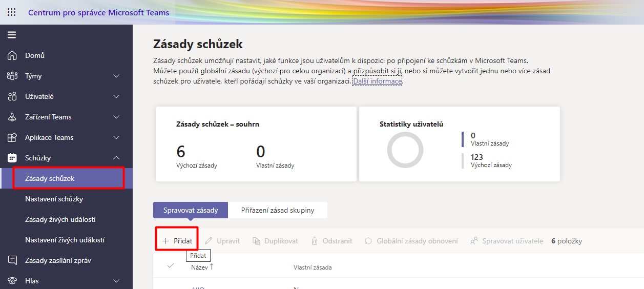Sort by Název column arrow
644x289 pixels.
coord(212,266)
